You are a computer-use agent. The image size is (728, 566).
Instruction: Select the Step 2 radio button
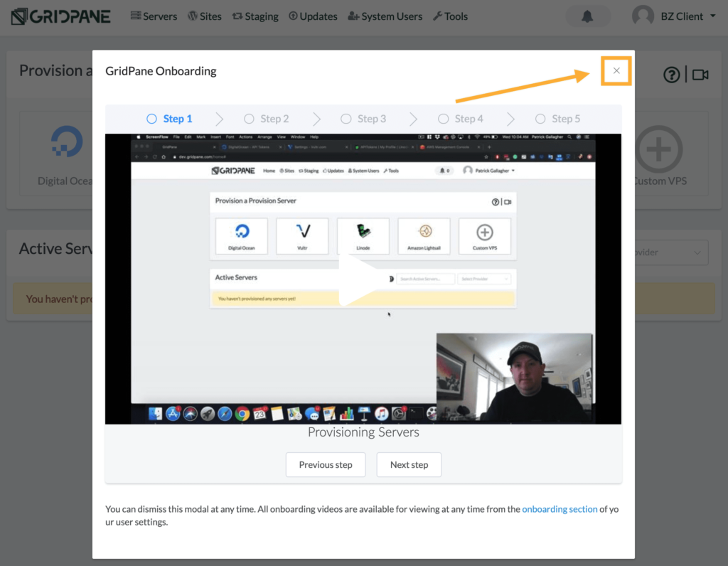coord(249,119)
